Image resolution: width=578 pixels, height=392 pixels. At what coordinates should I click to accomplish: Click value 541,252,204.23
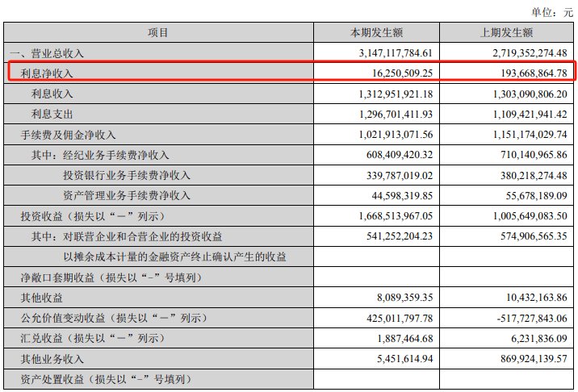pos(400,236)
